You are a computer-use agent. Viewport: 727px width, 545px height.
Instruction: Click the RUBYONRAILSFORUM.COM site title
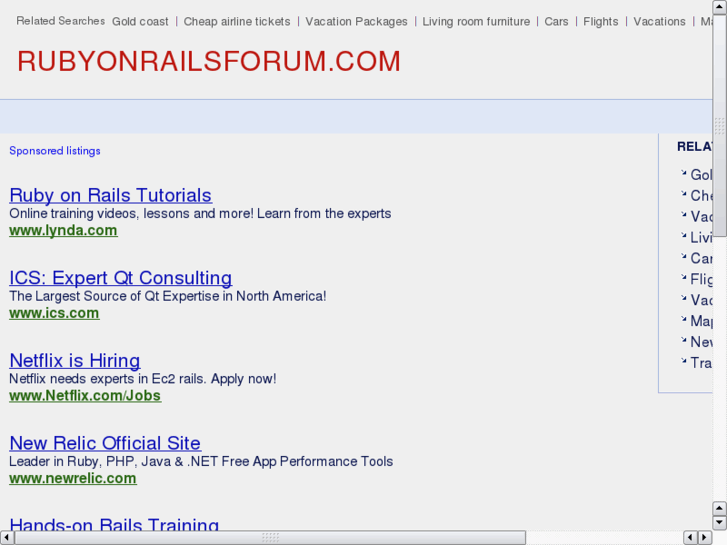[209, 61]
